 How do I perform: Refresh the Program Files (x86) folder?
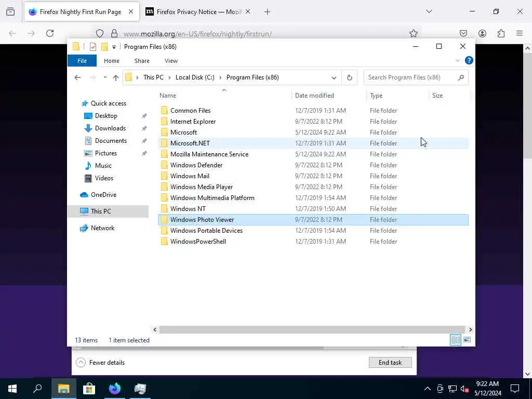(x=350, y=78)
